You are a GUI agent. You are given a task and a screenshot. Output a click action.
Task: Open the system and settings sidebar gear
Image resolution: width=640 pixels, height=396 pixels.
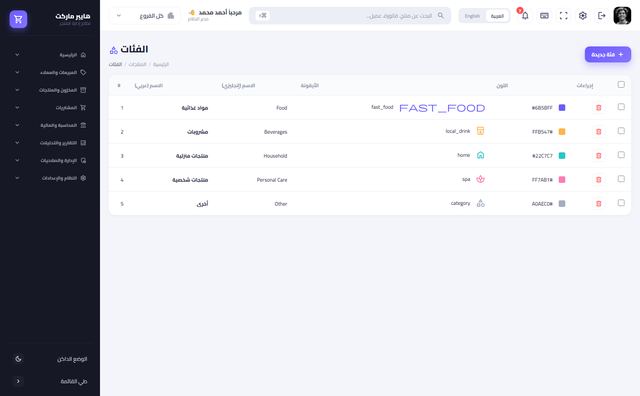pos(83,178)
